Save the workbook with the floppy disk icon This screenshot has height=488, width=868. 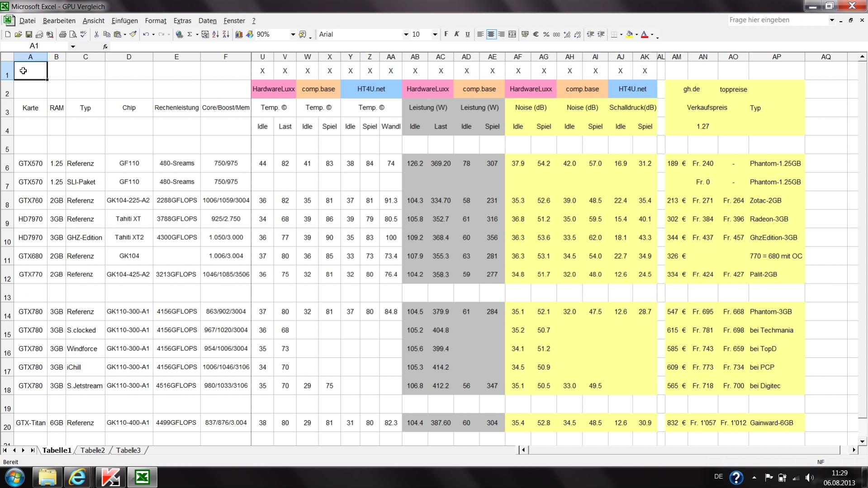point(28,34)
